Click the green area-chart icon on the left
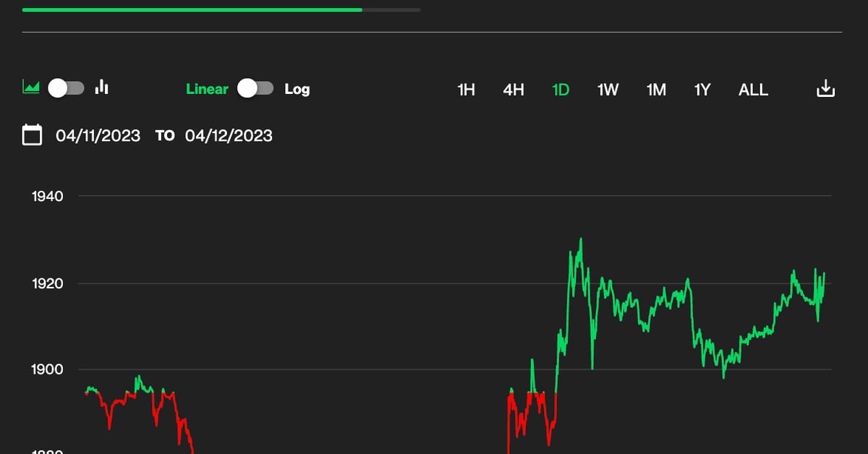 click(32, 87)
